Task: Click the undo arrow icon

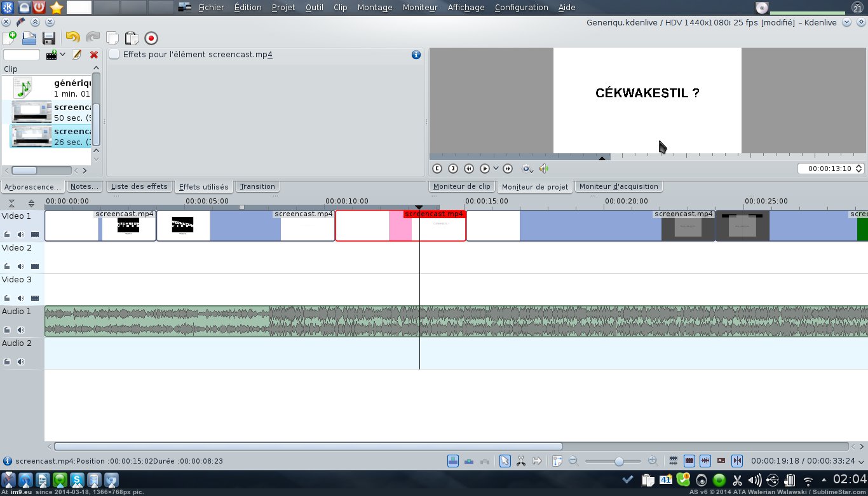Action: click(72, 38)
